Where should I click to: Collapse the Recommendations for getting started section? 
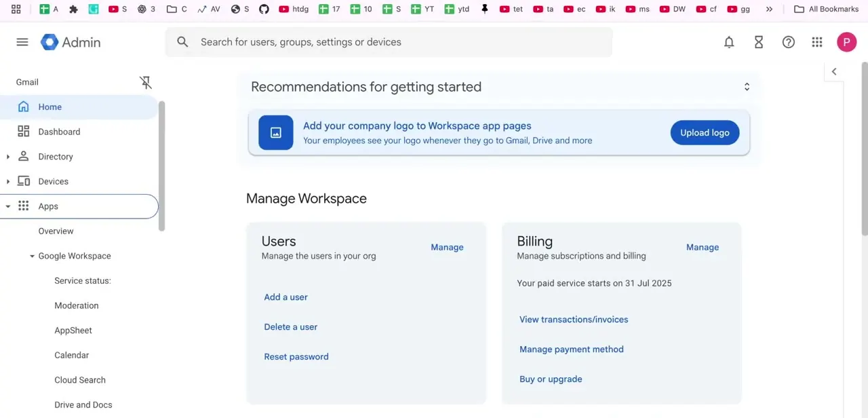747,87
